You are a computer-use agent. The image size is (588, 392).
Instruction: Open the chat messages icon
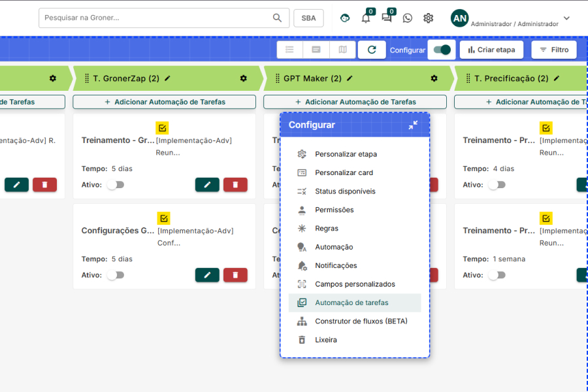(x=387, y=18)
